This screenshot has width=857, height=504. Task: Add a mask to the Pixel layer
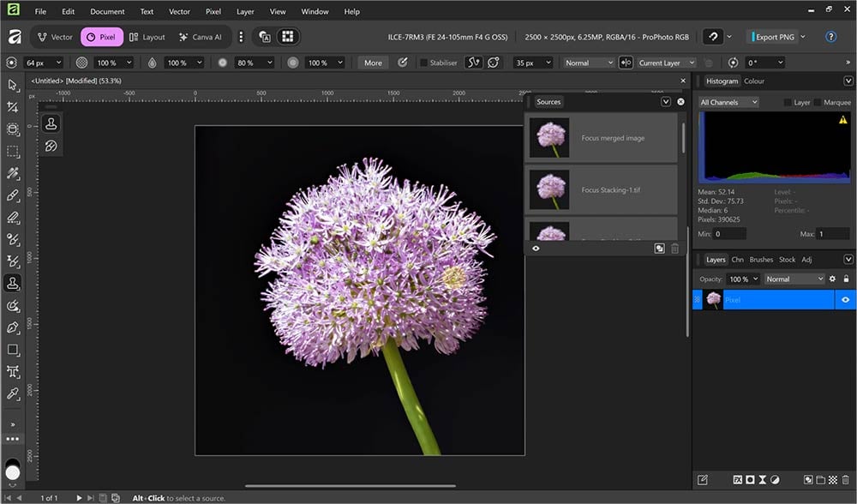[x=750, y=479]
